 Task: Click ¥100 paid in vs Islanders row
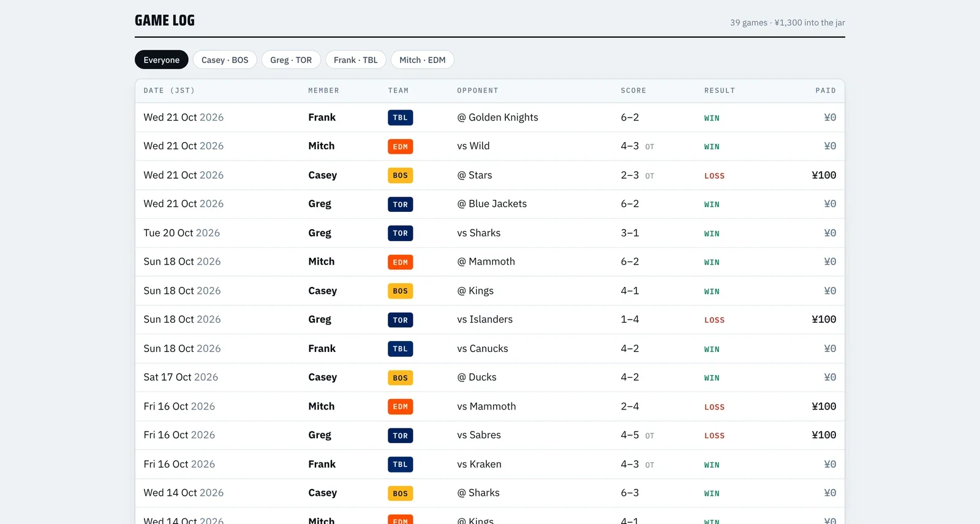[x=824, y=320]
